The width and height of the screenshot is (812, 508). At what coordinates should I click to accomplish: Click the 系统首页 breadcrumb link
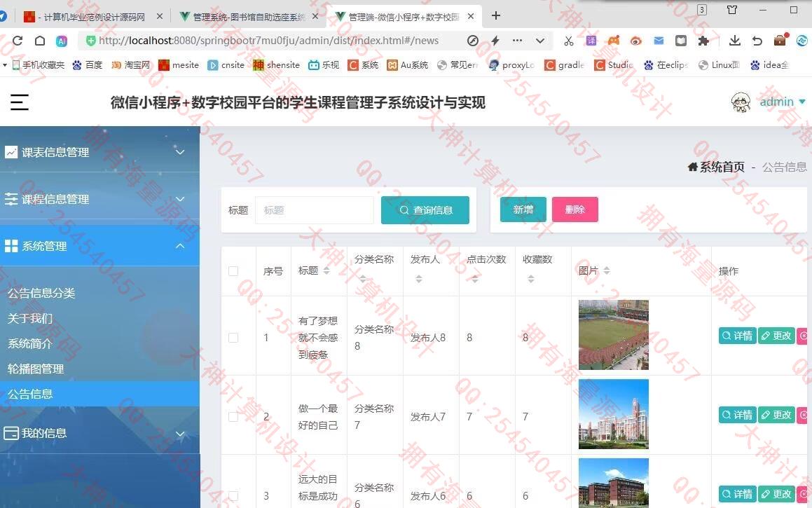tap(722, 167)
